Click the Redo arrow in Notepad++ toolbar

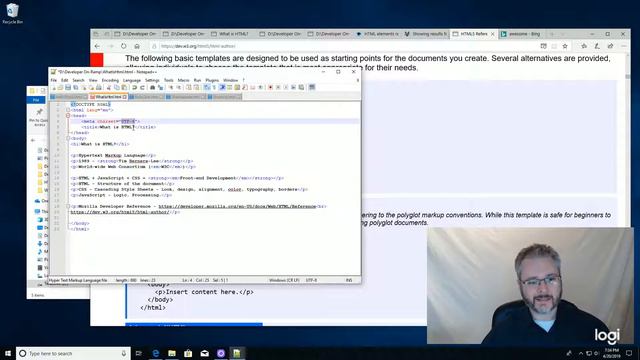142,87
